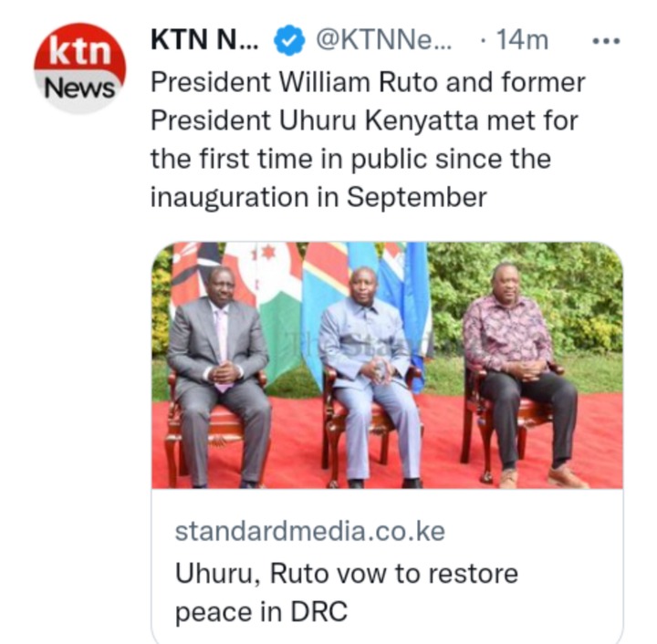The height and width of the screenshot is (644, 657).
Task: Click "The Standard" watermark on the photo
Action: [360, 344]
